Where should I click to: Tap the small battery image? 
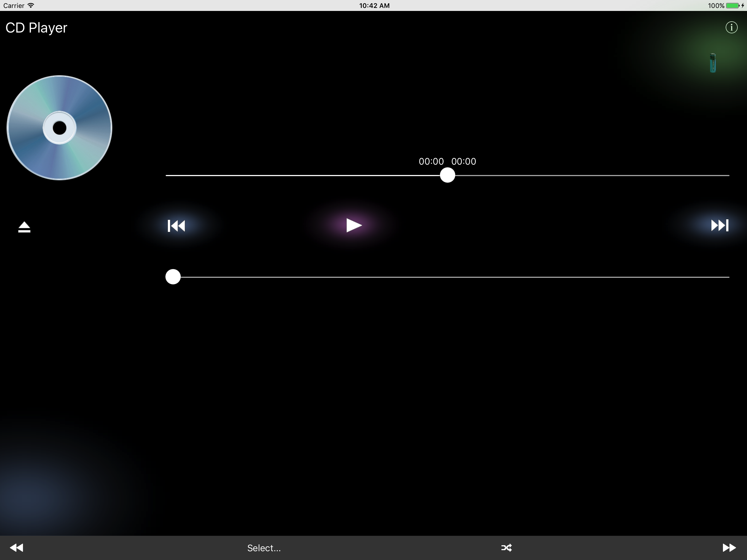coord(713,63)
